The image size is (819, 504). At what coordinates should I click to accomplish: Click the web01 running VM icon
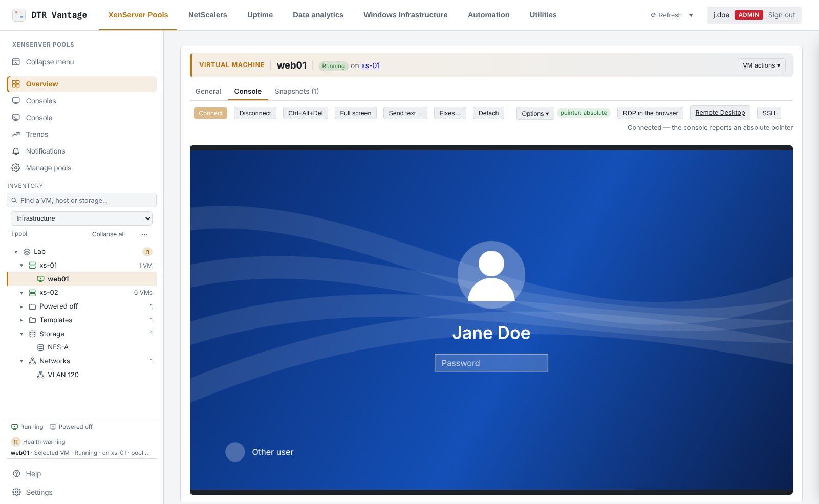[40, 279]
